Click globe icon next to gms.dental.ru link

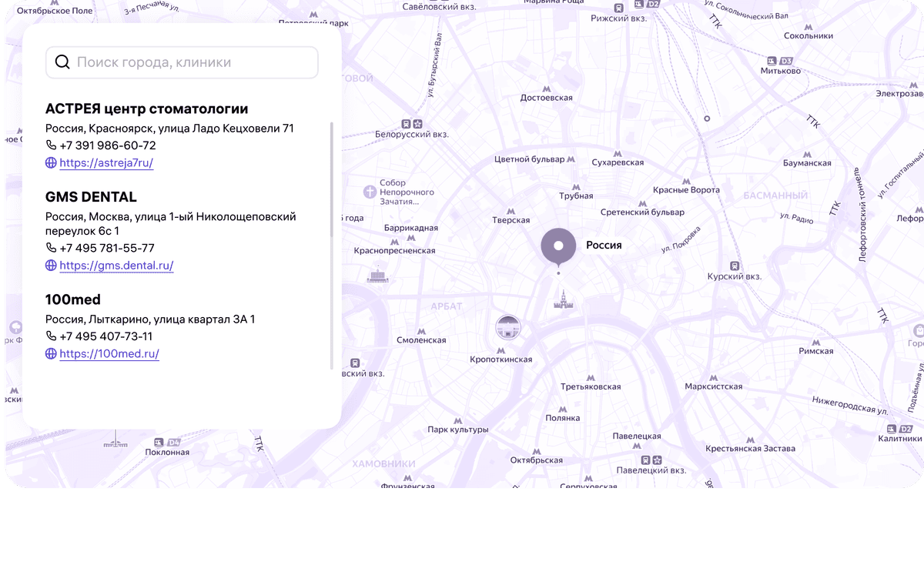[51, 266]
